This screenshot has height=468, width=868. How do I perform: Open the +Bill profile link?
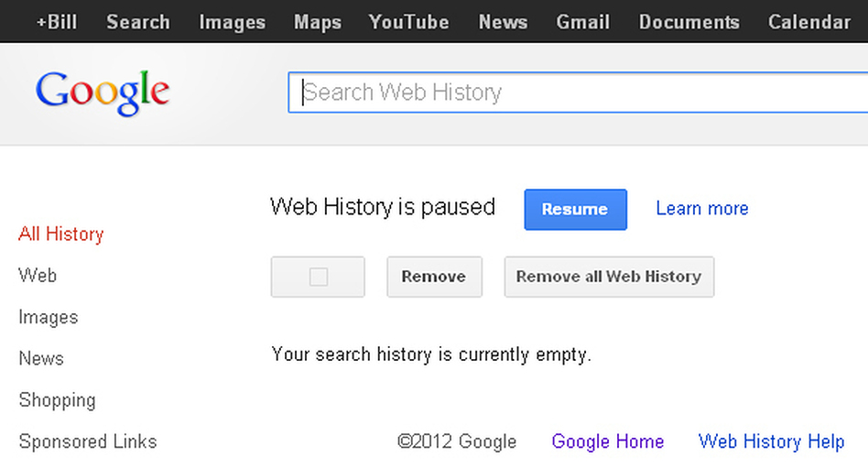(57, 22)
